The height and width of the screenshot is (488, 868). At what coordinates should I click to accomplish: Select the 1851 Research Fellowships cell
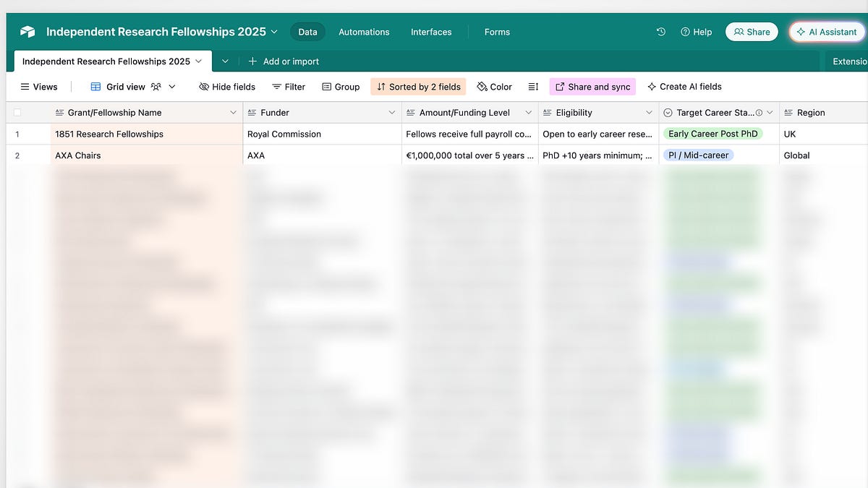146,134
